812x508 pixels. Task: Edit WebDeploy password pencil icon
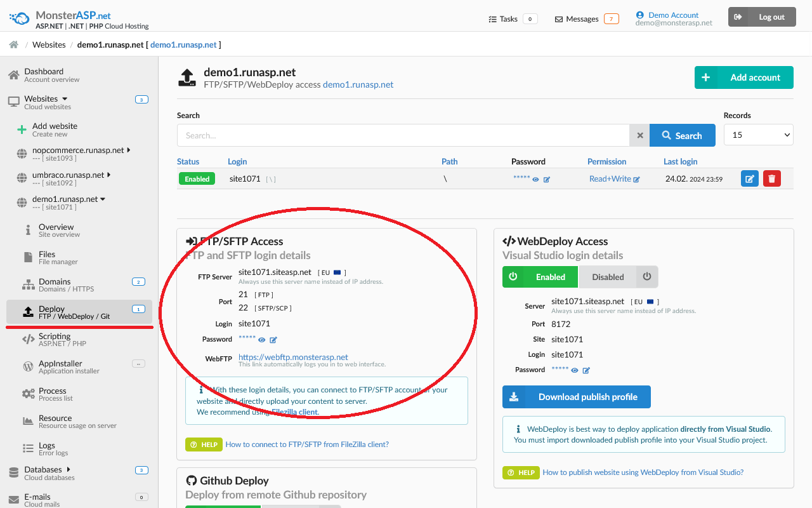tap(586, 370)
